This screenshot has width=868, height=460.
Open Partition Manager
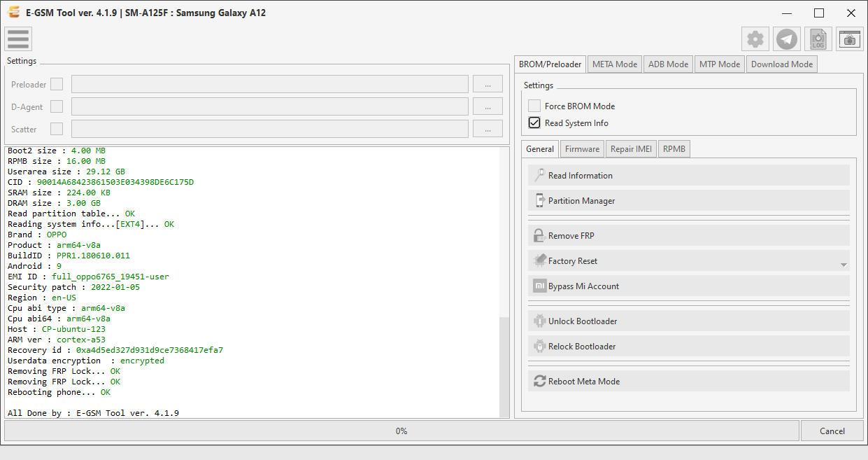(689, 200)
